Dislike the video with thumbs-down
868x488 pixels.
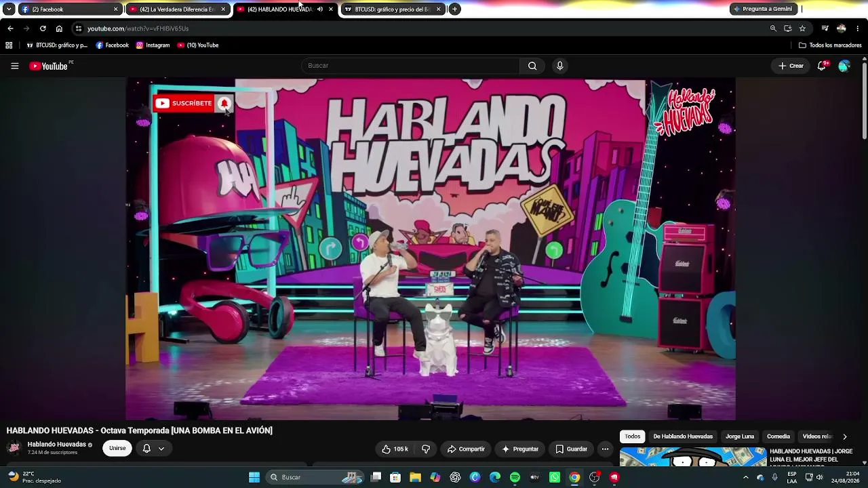click(x=426, y=449)
